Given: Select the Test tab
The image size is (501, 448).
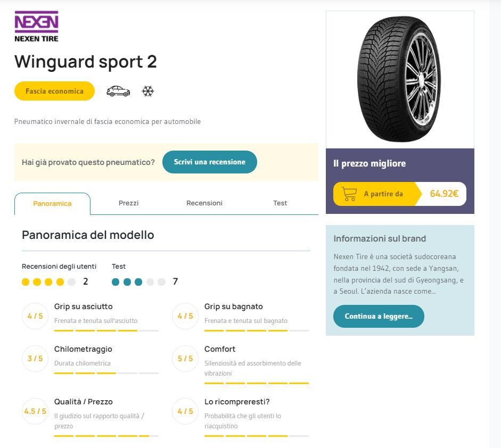Looking at the screenshot, I should pyautogui.click(x=280, y=203).
